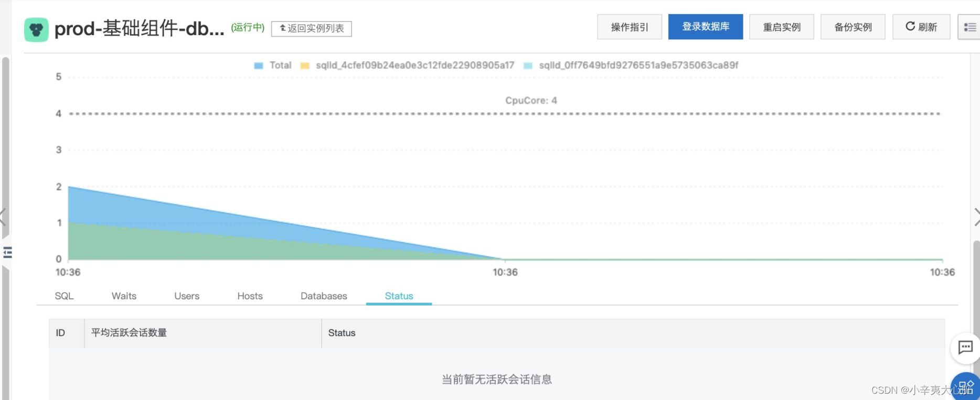The width and height of the screenshot is (980, 400).
Task: Switch to the SQL tab
Action: pyautogui.click(x=64, y=296)
